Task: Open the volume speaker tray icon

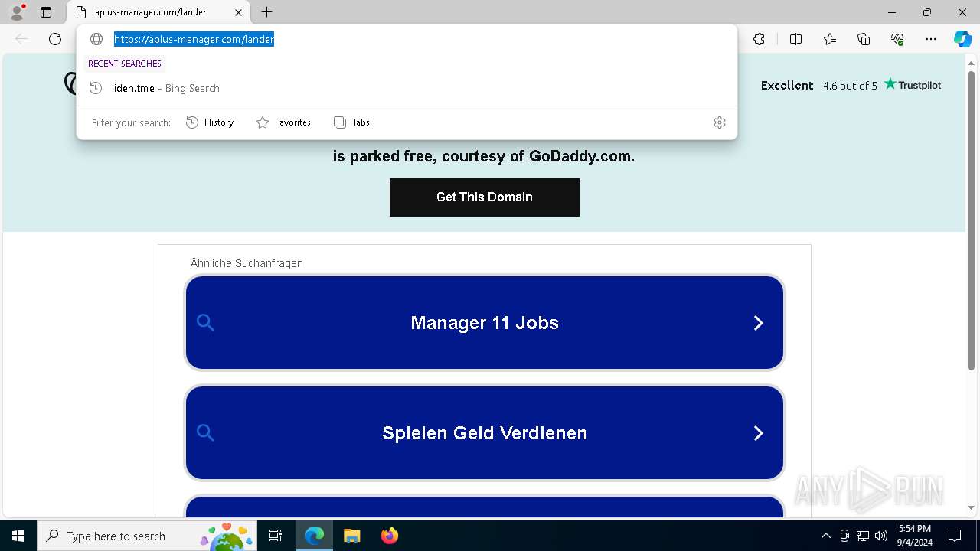Action: tap(881, 536)
